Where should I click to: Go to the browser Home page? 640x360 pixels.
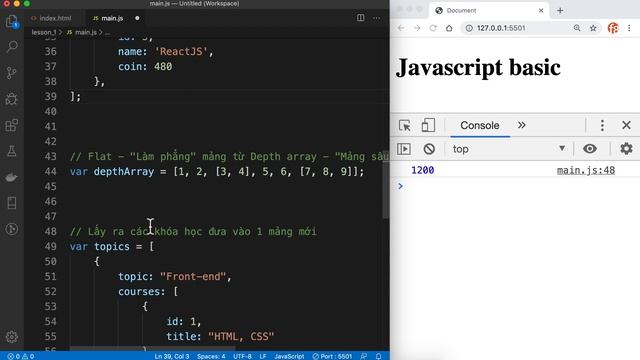(449, 28)
